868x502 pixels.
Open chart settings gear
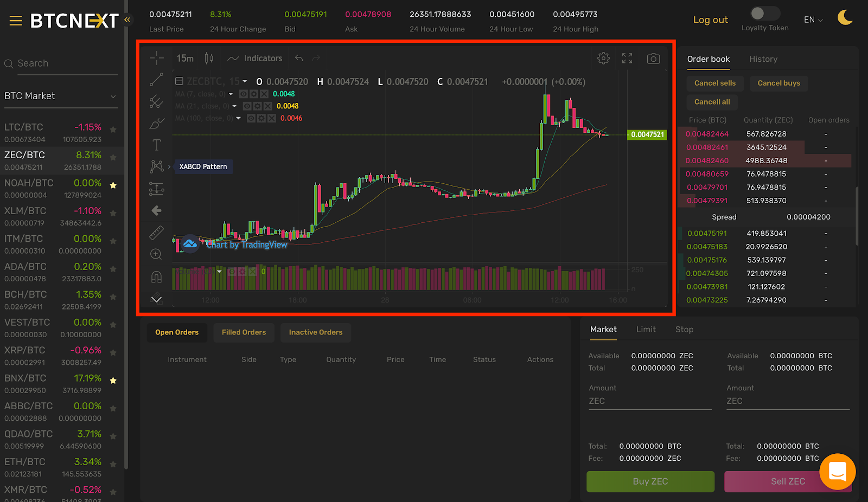coord(603,58)
